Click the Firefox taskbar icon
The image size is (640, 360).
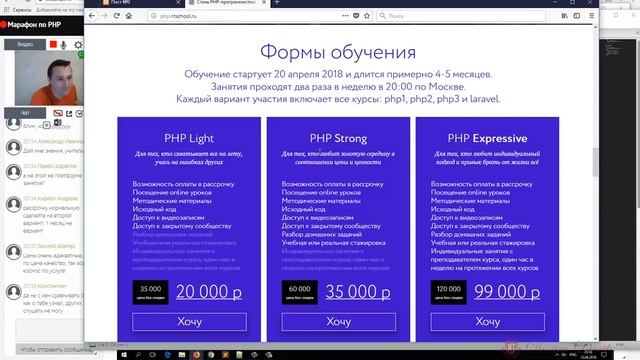[x=196, y=355]
